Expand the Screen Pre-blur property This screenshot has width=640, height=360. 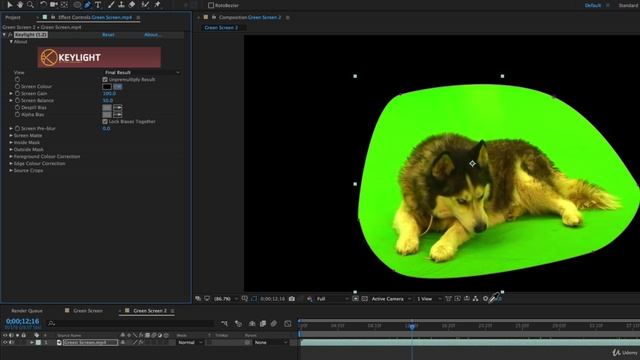point(11,129)
